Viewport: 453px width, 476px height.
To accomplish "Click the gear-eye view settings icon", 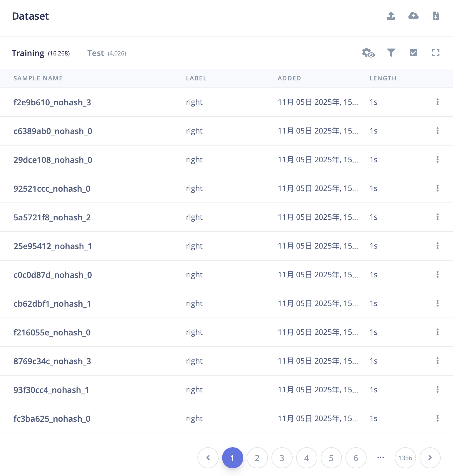I will click(368, 53).
